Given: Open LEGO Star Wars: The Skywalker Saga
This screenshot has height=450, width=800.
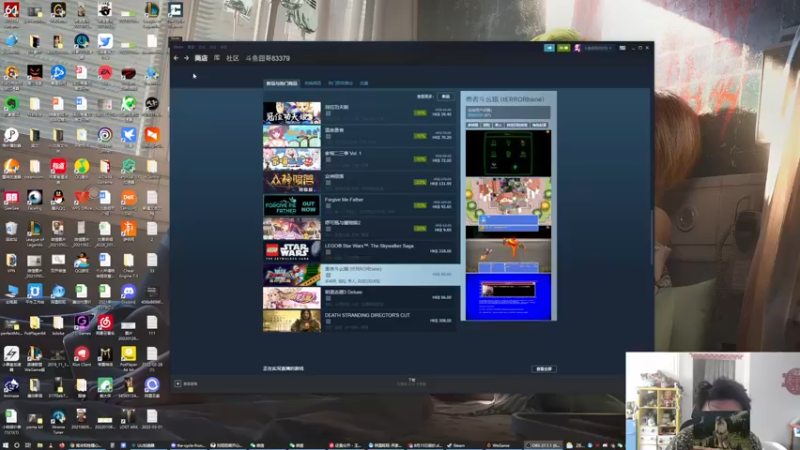Looking at the screenshot, I should coord(359,252).
